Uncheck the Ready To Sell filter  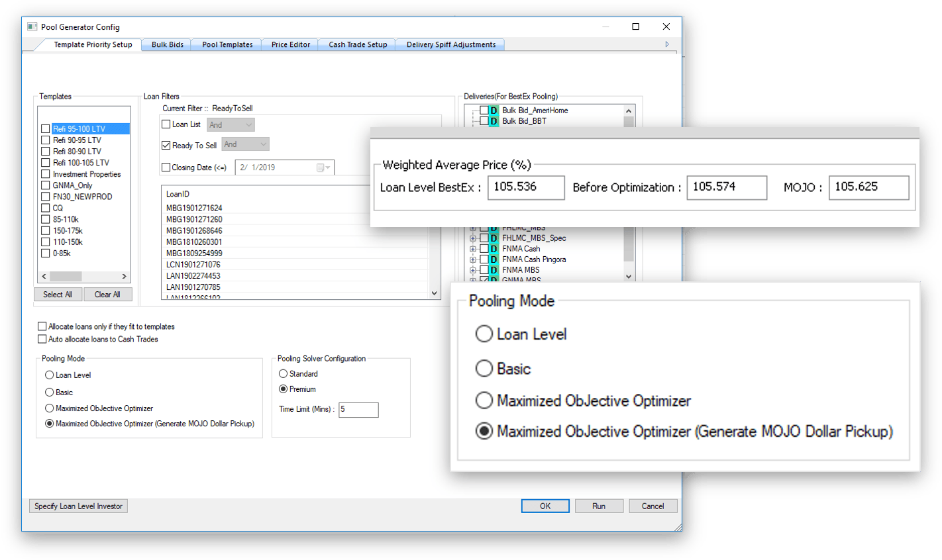click(166, 145)
